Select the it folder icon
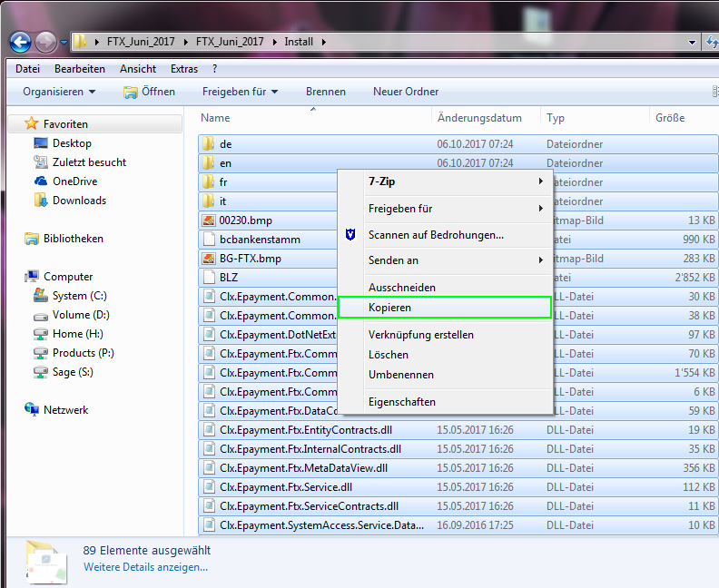Image resolution: width=719 pixels, height=588 pixels. (x=209, y=201)
